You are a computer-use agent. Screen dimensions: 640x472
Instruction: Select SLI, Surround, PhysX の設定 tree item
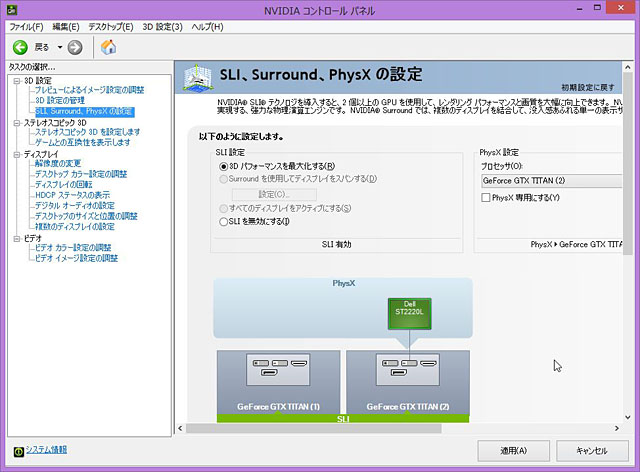[84, 111]
